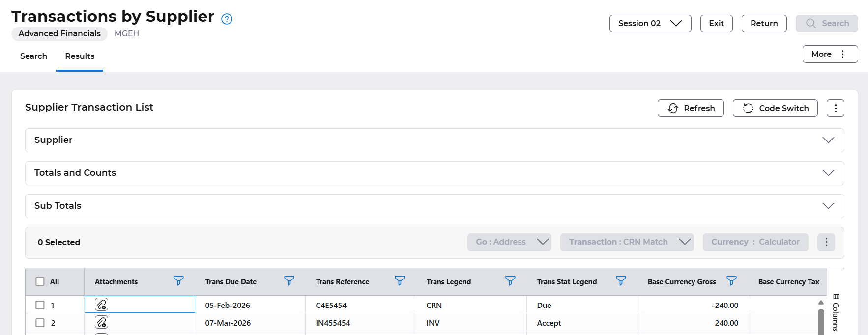The width and height of the screenshot is (868, 335).
Task: Filter the Attachments column
Action: click(x=178, y=281)
